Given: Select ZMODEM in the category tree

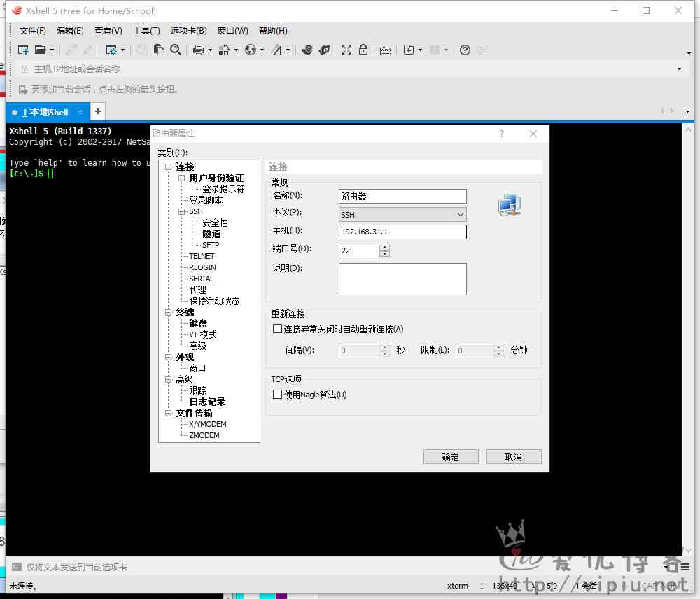Looking at the screenshot, I should [x=204, y=435].
